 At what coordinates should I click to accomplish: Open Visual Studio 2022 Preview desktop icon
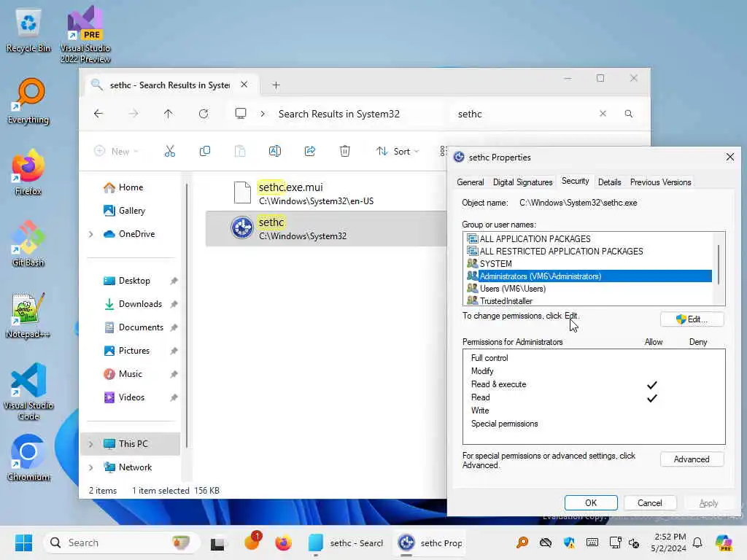pos(85,34)
